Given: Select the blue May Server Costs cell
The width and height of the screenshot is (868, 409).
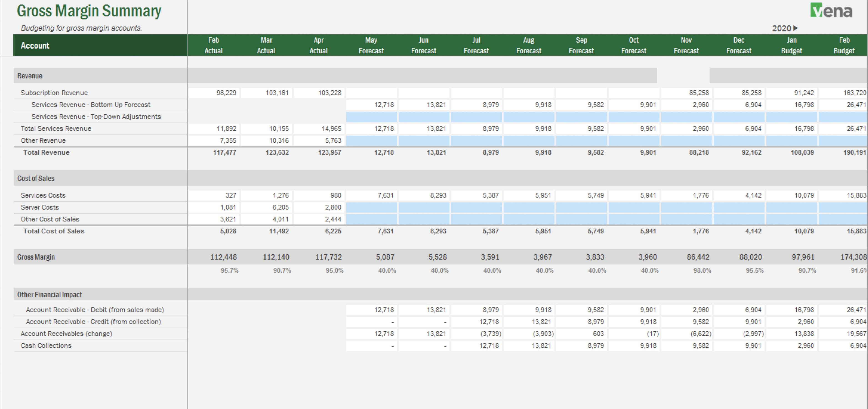Looking at the screenshot, I should coord(371,207).
